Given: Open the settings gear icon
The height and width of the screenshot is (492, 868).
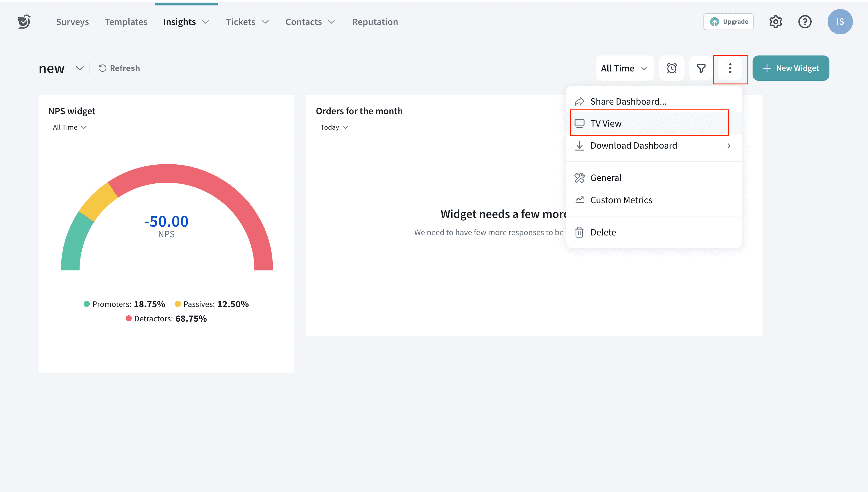Looking at the screenshot, I should pyautogui.click(x=775, y=22).
